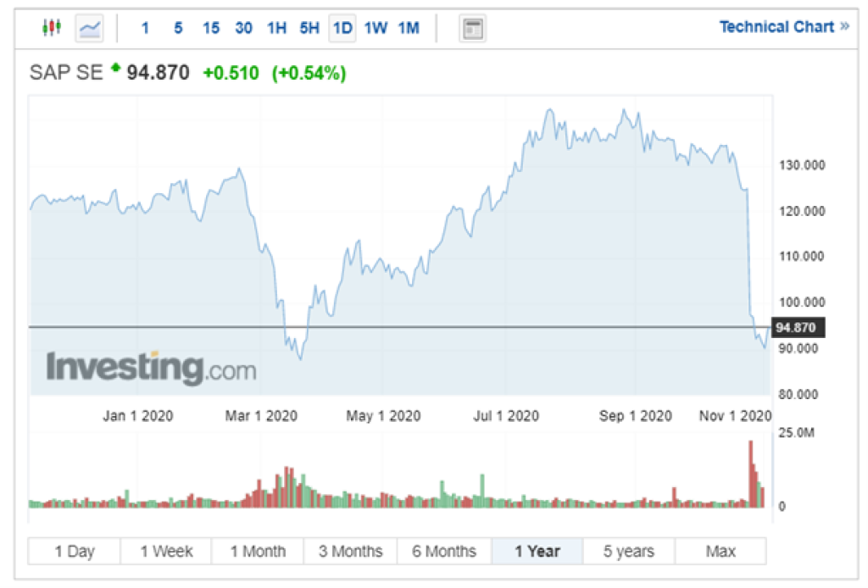The width and height of the screenshot is (868, 588).
Task: Select the 1D interval
Action: [342, 28]
